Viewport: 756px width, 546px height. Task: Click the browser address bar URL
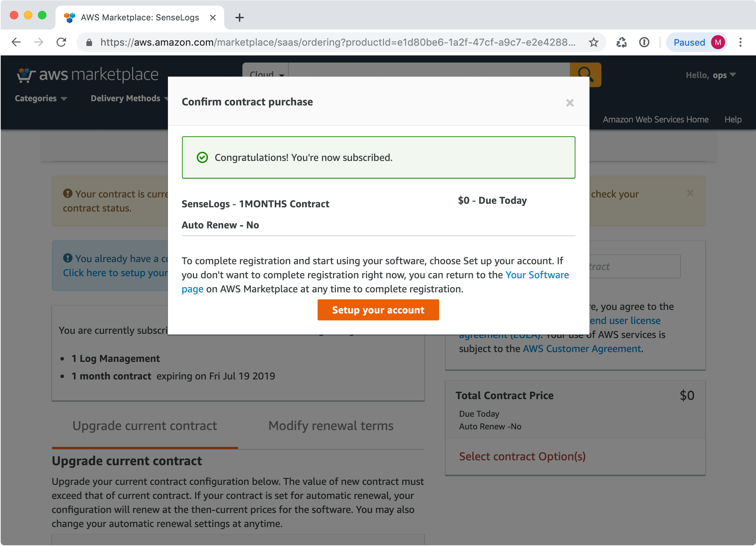[x=337, y=43]
